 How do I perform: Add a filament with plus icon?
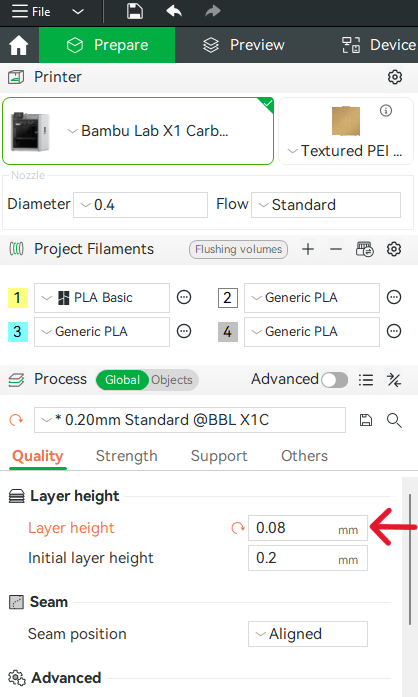(x=308, y=249)
